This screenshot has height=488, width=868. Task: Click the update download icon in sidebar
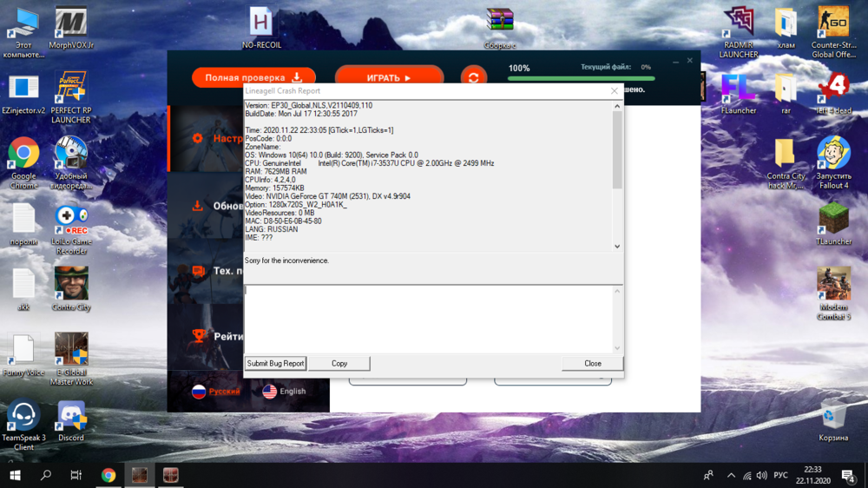(x=198, y=206)
